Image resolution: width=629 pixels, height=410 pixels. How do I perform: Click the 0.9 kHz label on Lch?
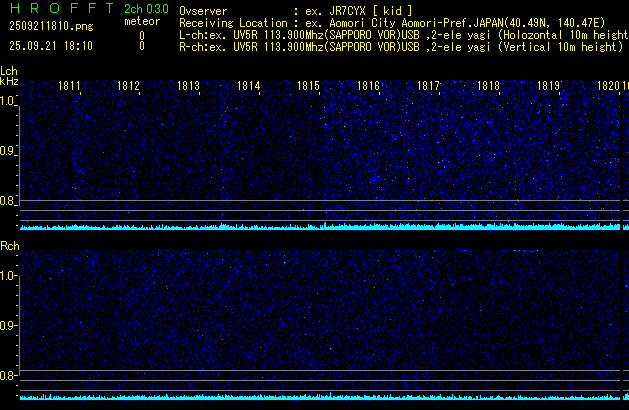(x=8, y=151)
